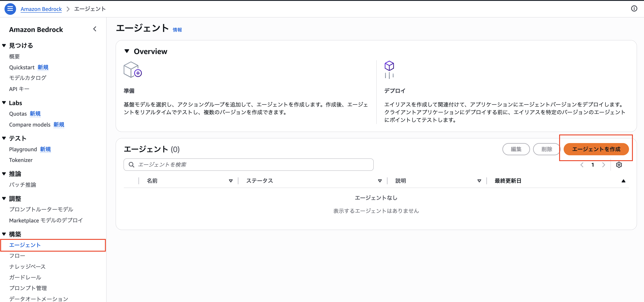The height and width of the screenshot is (302, 644).
Task: Open the 名前 column sort dropdown
Action: pos(231,181)
